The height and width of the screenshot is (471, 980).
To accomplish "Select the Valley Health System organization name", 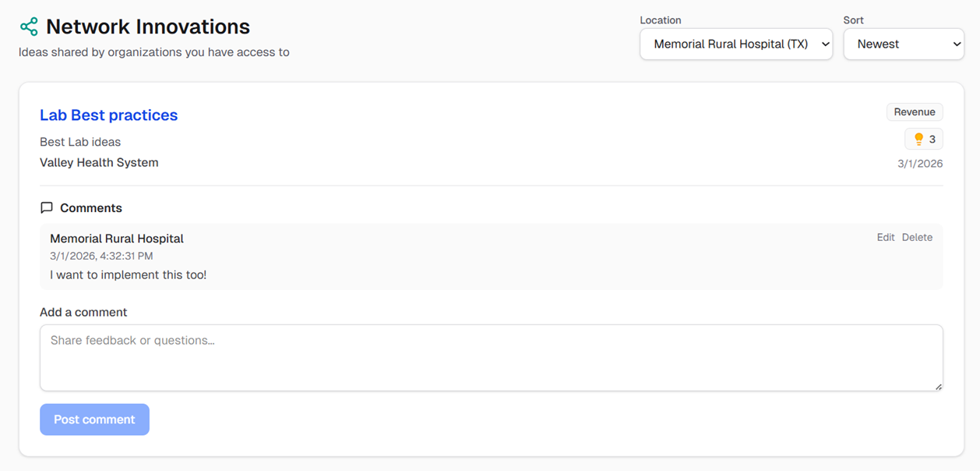I will [99, 163].
